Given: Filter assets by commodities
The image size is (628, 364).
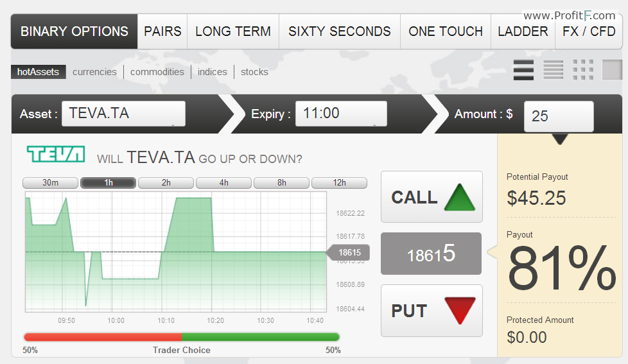Looking at the screenshot, I should 157,72.
